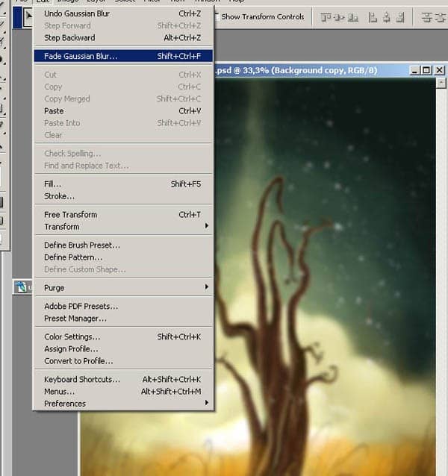The image size is (448, 476).
Task: Select Define Brush Preset
Action: (123, 245)
